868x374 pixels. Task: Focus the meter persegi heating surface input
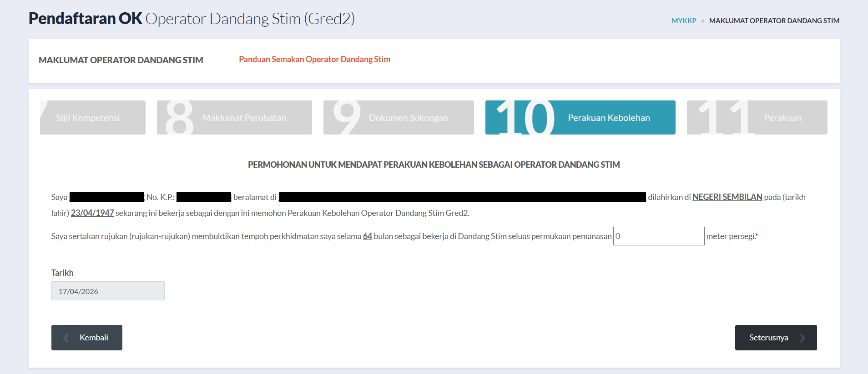click(658, 236)
